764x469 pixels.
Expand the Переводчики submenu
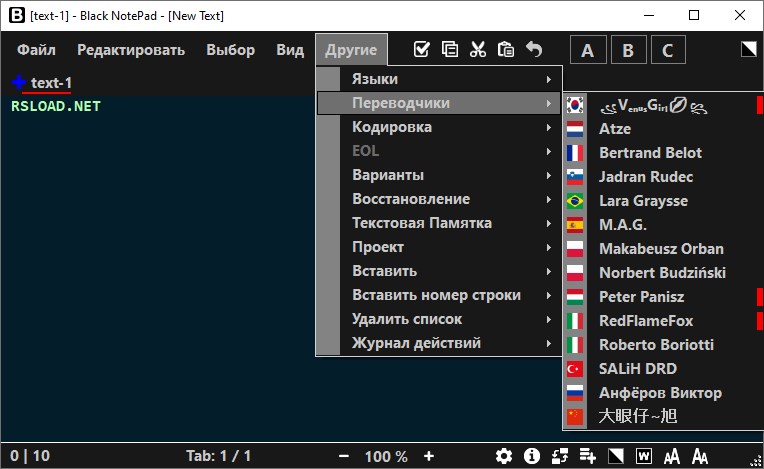439,103
